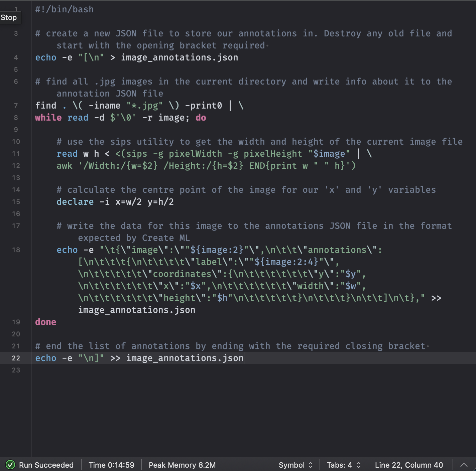The width and height of the screenshot is (476, 471).
Task: Click line number 22 in the gutter
Action: [16, 358]
